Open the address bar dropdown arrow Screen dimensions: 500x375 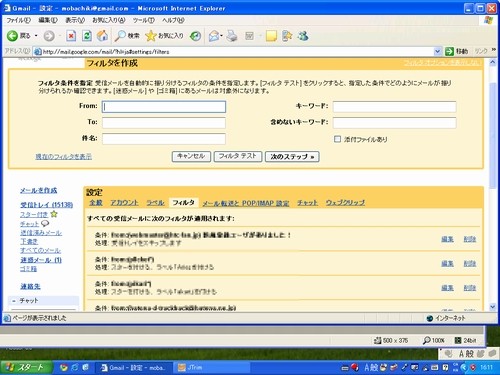[x=437, y=51]
